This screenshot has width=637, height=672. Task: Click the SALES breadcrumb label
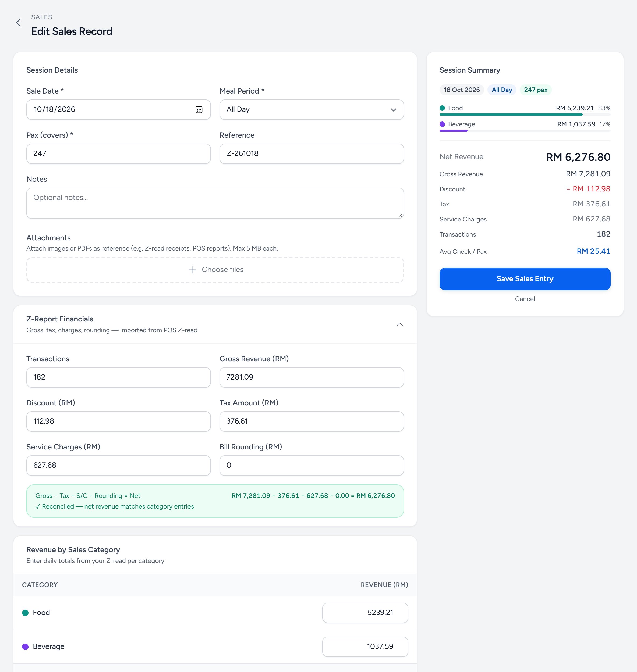(41, 17)
